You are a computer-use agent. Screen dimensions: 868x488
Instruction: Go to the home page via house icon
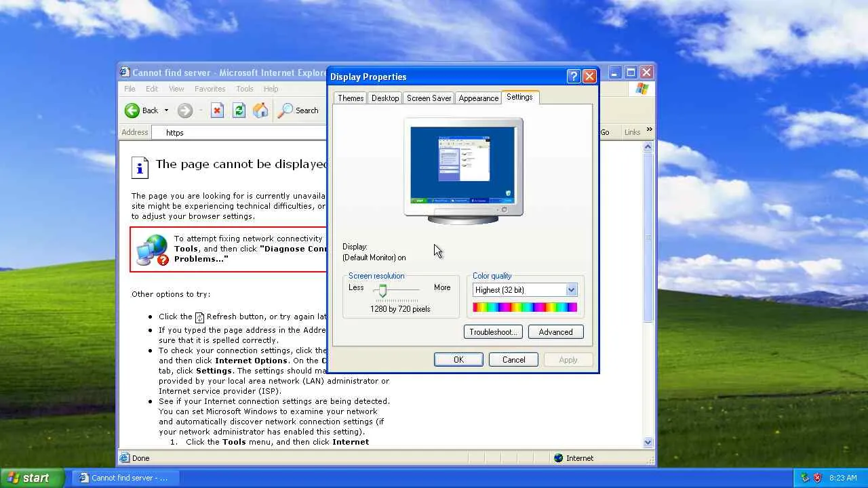tap(260, 110)
